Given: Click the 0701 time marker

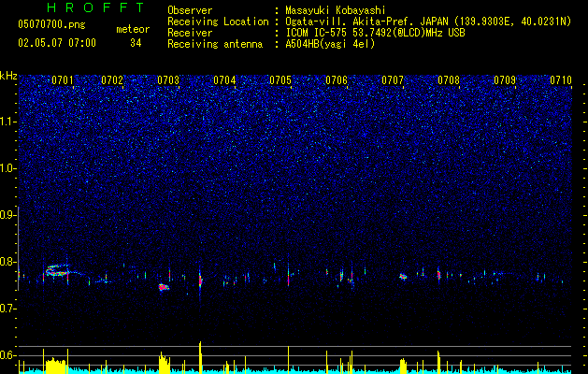Looking at the screenshot, I should tap(63, 80).
